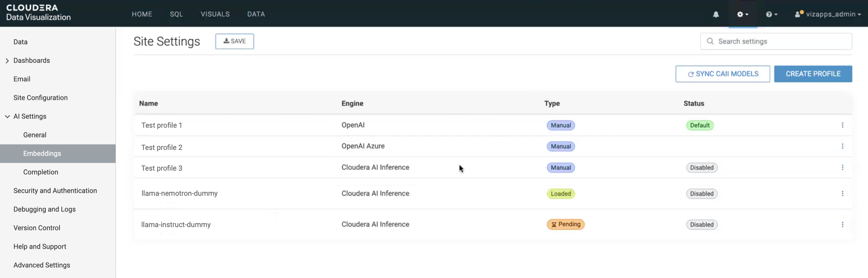The height and width of the screenshot is (278, 868).
Task: Open actions menu for Test profile 2
Action: point(842,146)
